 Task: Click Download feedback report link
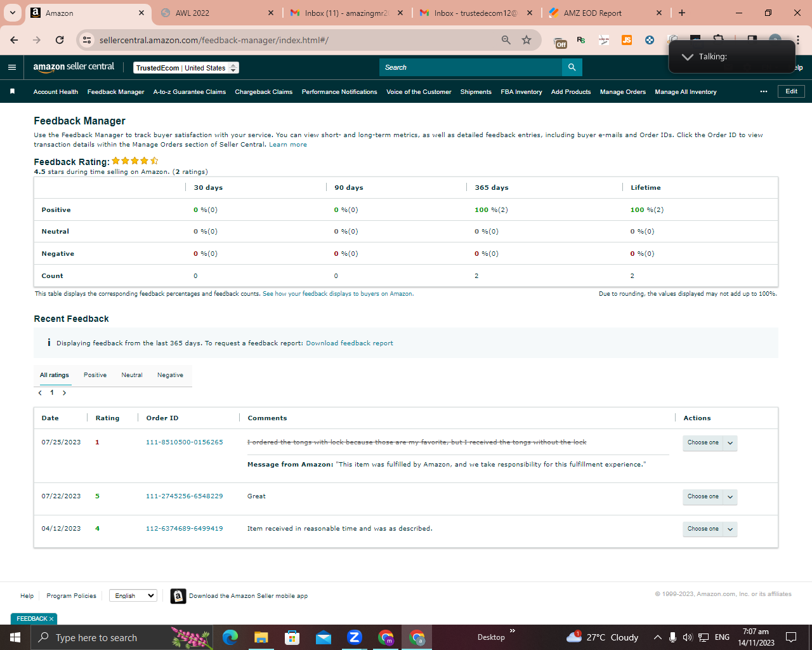(350, 343)
